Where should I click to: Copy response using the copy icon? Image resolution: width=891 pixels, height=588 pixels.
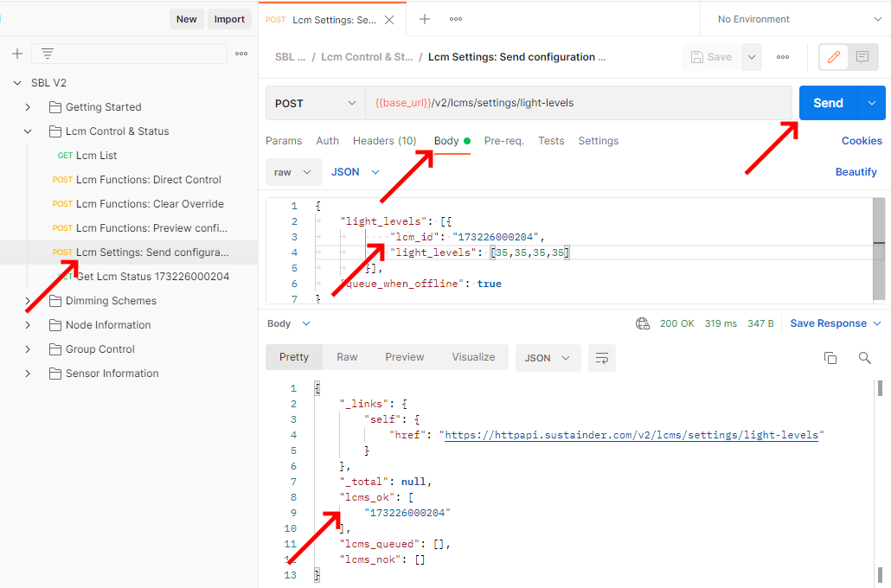point(830,357)
